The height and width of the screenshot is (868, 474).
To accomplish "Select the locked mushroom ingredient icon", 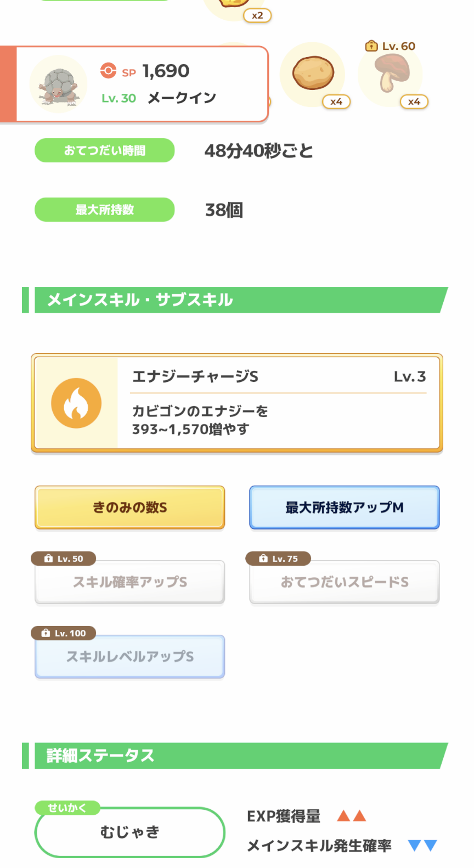I will click(390, 74).
